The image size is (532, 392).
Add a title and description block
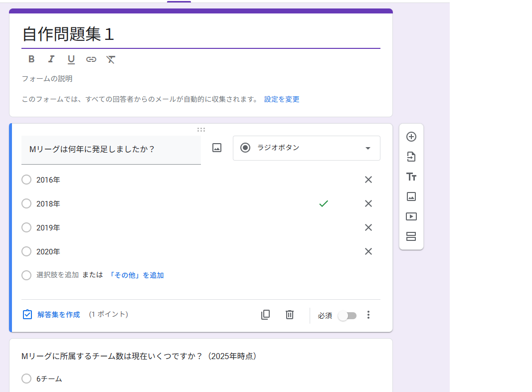pos(411,177)
